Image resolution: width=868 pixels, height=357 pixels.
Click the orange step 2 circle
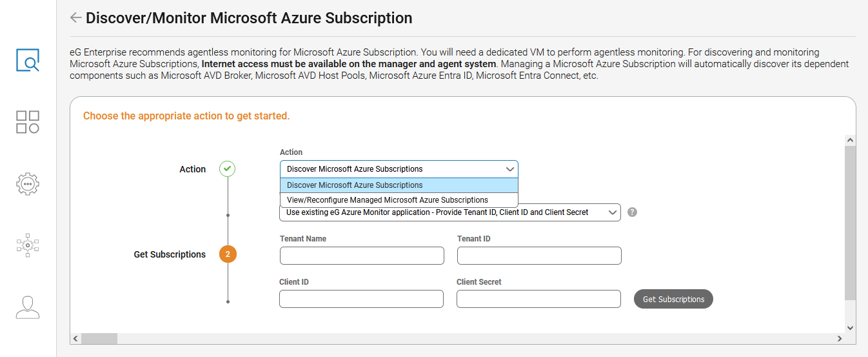click(228, 254)
